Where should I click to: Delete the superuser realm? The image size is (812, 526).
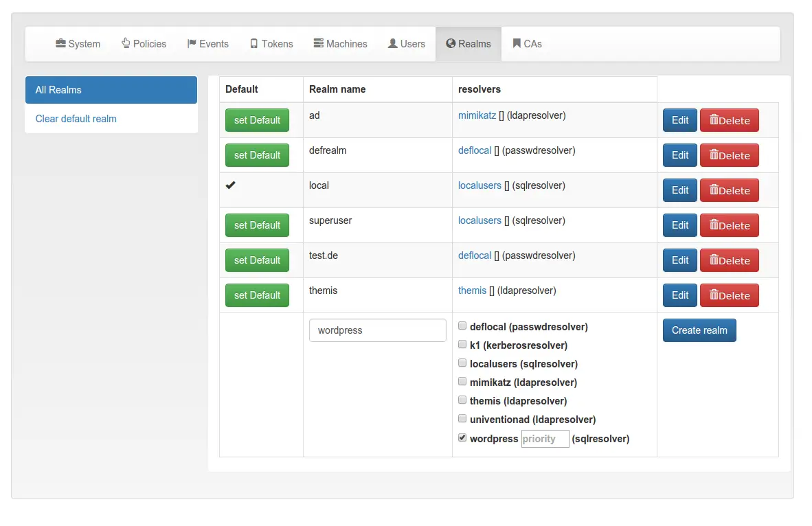coord(729,225)
